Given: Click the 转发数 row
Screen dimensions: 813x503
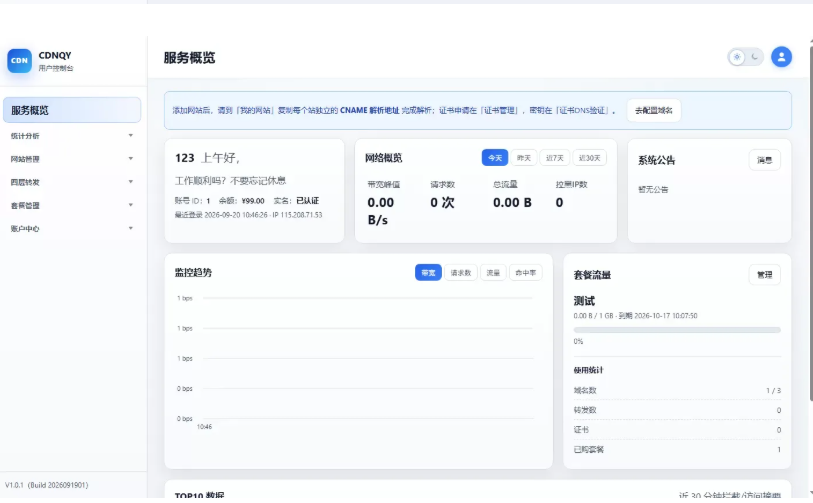Looking at the screenshot, I should point(677,410).
